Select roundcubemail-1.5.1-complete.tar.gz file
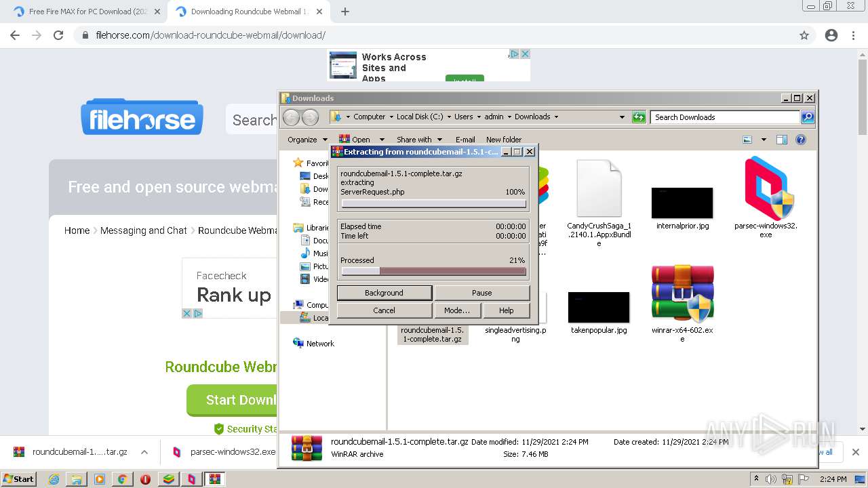 click(432, 333)
